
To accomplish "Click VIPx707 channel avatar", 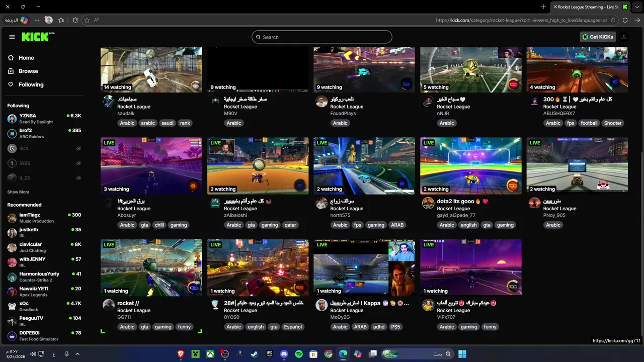I will click(428, 305).
